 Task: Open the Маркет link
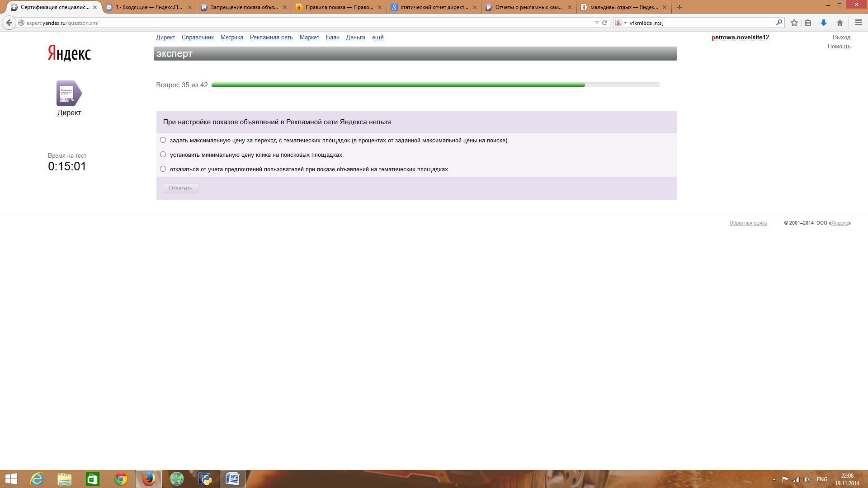pos(309,38)
